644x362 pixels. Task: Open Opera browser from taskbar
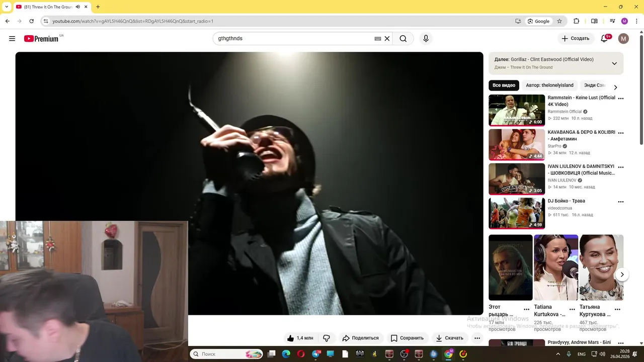(x=301, y=354)
